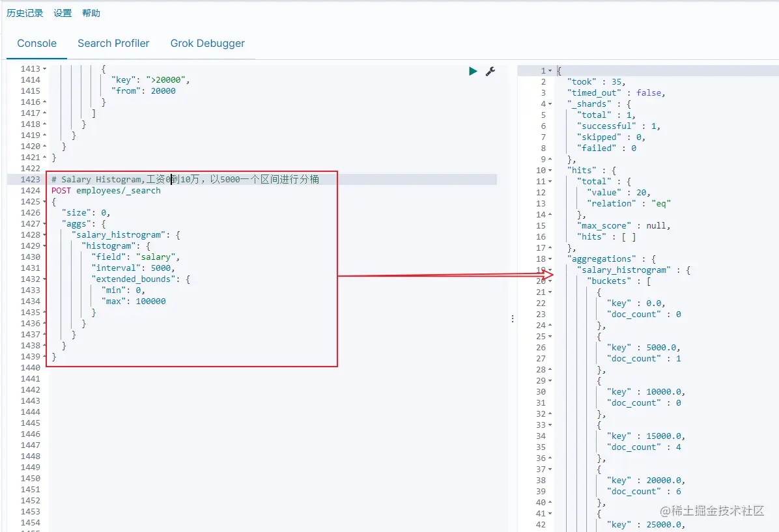
Task: Switch to the Console tab
Action: pos(36,44)
